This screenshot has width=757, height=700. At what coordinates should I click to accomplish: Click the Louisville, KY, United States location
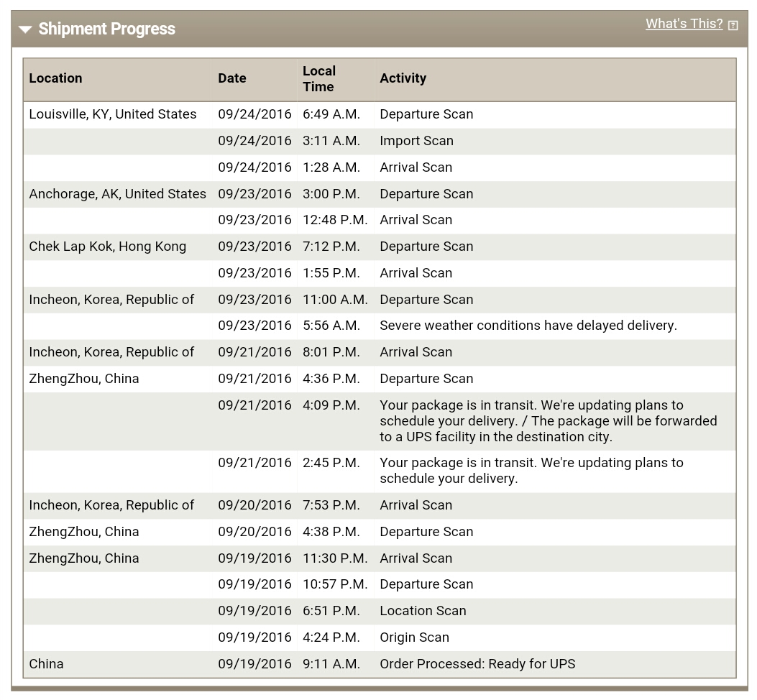(112, 114)
